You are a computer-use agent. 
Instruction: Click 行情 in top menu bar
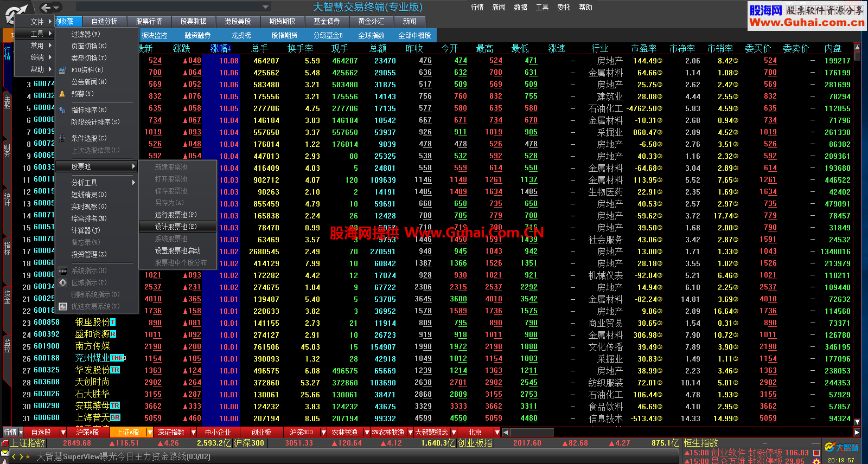coord(477,7)
